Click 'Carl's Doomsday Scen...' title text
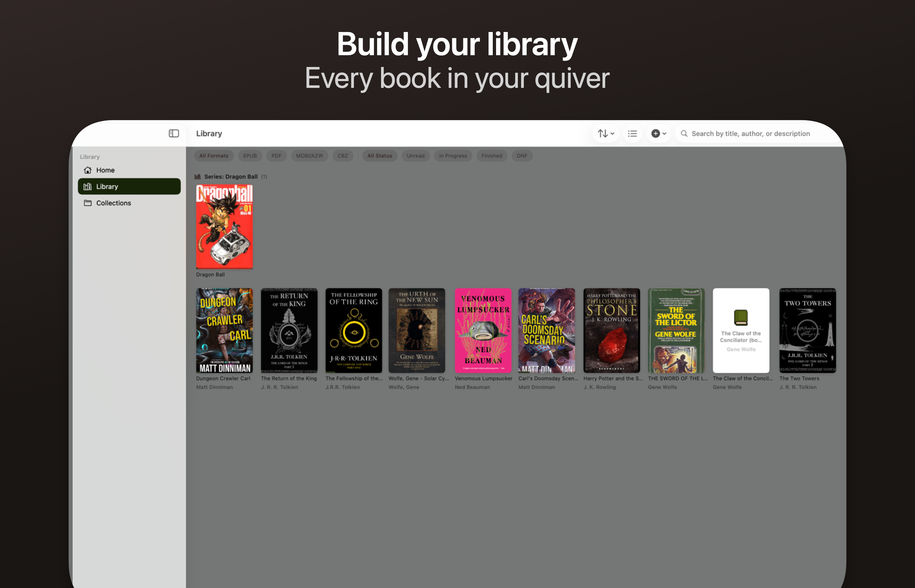Image resolution: width=915 pixels, height=588 pixels. 548,378
